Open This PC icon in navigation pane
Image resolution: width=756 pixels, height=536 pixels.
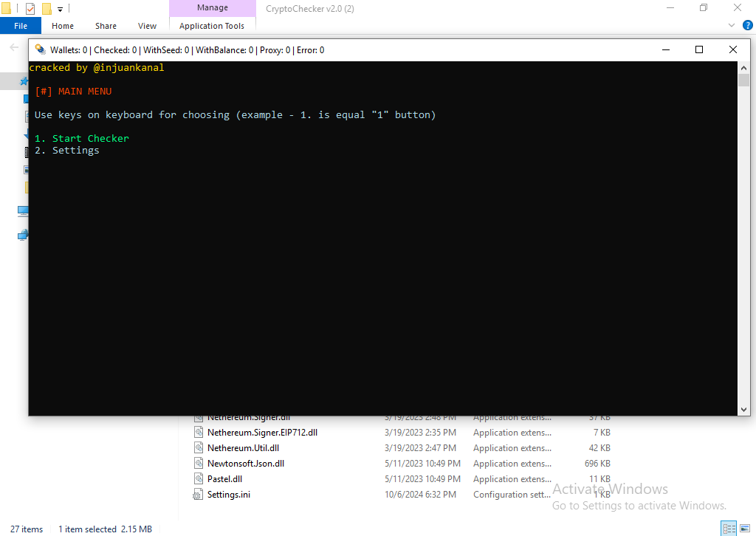(23, 211)
